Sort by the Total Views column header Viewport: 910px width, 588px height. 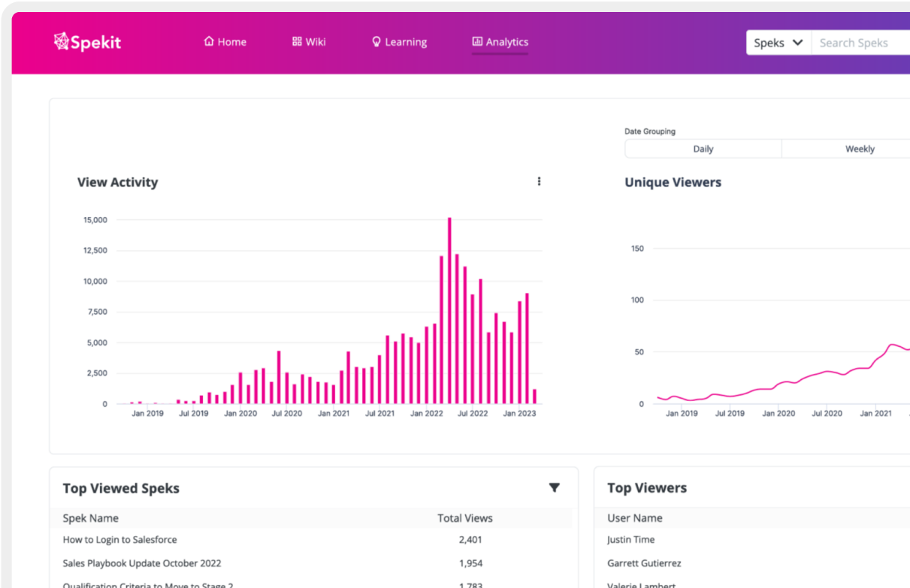click(464, 517)
